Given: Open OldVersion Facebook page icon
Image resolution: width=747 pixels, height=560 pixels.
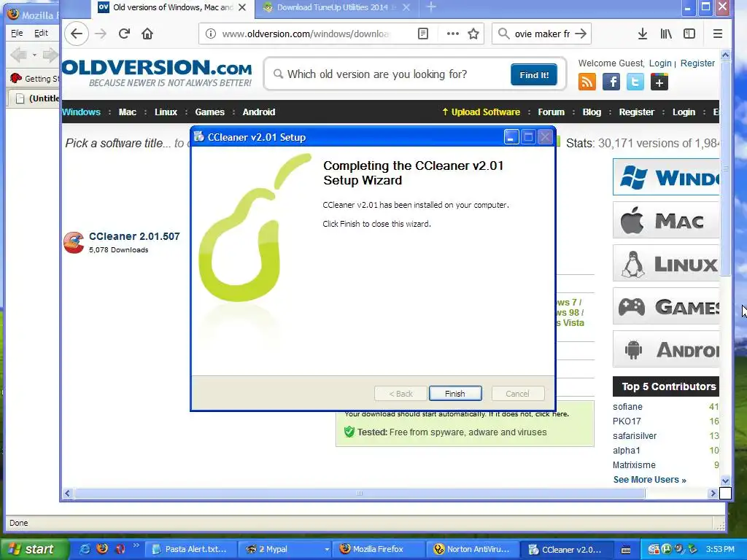Looking at the screenshot, I should pos(611,82).
